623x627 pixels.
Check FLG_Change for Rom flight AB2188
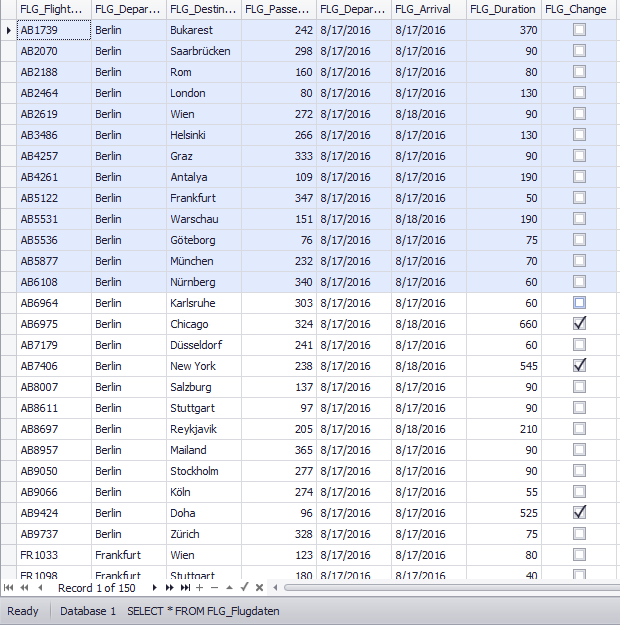point(579,72)
